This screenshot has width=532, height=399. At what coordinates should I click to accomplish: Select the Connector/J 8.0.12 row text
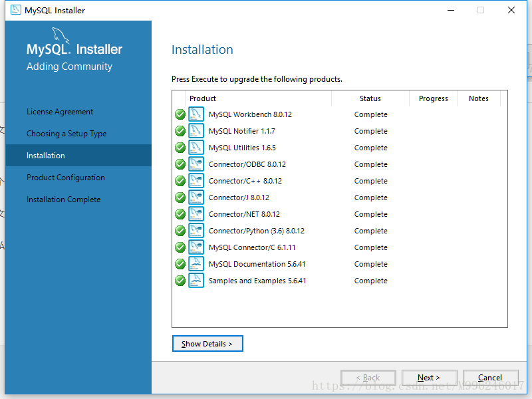pos(239,198)
